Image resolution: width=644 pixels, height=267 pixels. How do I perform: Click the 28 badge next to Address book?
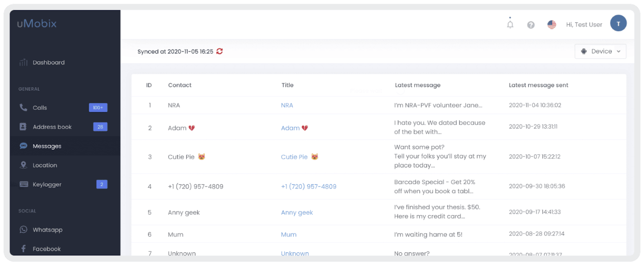click(x=100, y=127)
